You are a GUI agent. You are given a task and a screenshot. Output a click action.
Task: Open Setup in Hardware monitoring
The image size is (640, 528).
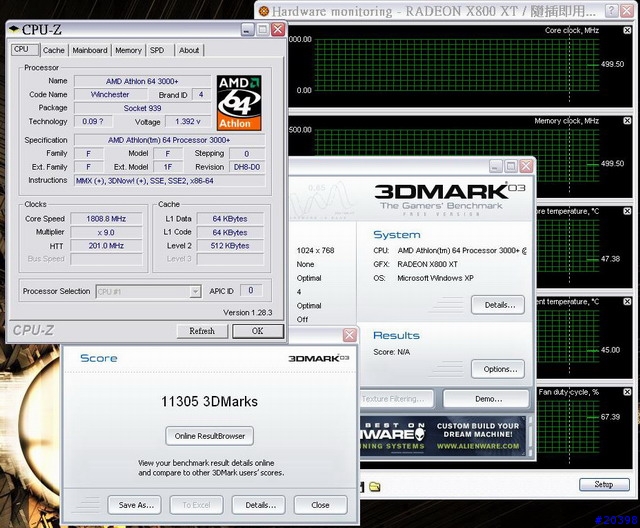[x=604, y=484]
